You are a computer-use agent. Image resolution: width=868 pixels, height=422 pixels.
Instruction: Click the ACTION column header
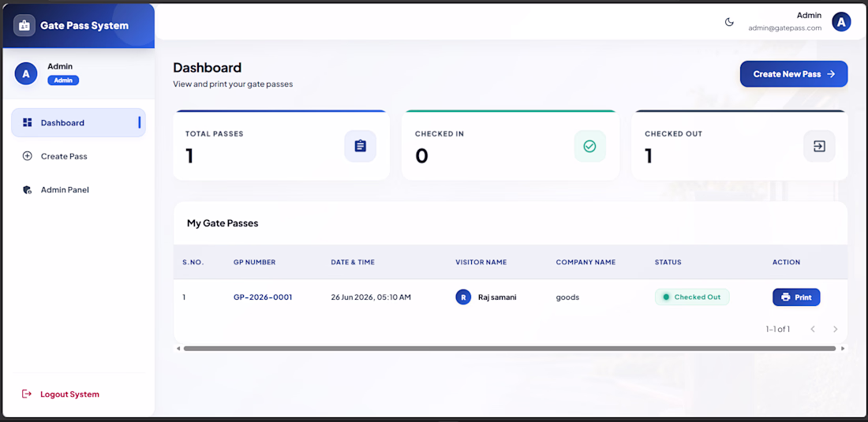click(786, 262)
